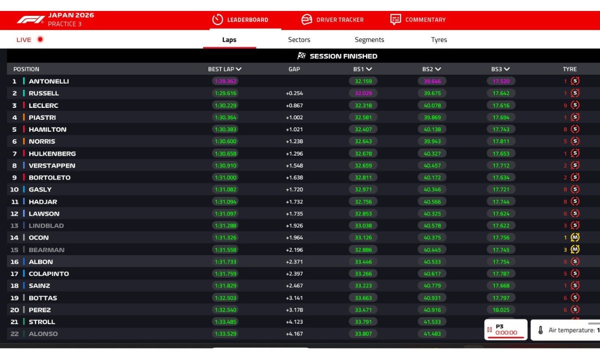Image resolution: width=600 pixels, height=364 pixels.
Task: Click the stopwatch Leaderboard icon
Action: [x=217, y=19]
